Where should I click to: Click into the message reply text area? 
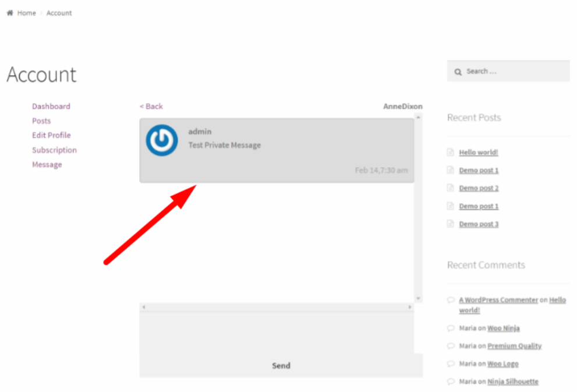point(277,333)
